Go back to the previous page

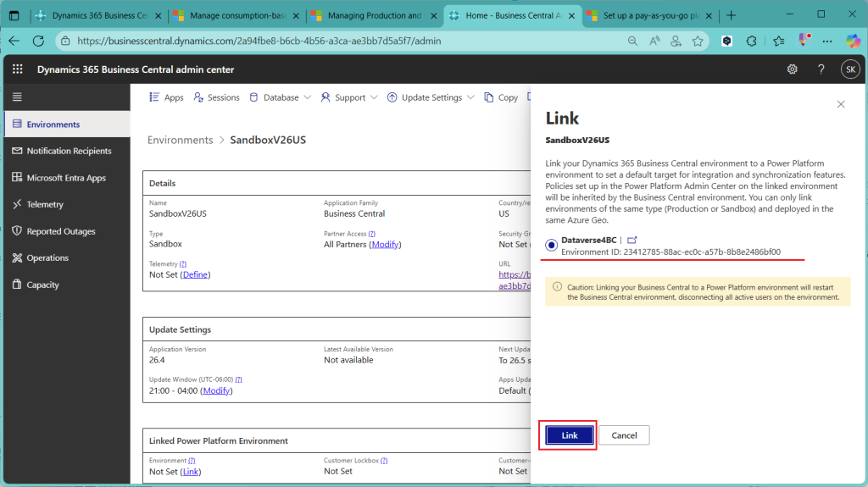pyautogui.click(x=14, y=41)
